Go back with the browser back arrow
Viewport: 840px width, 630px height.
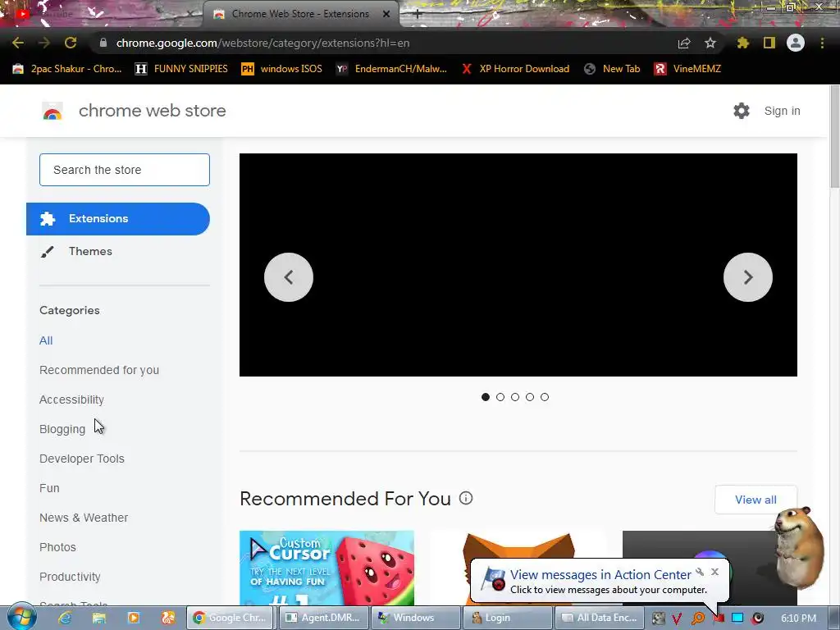[x=18, y=43]
